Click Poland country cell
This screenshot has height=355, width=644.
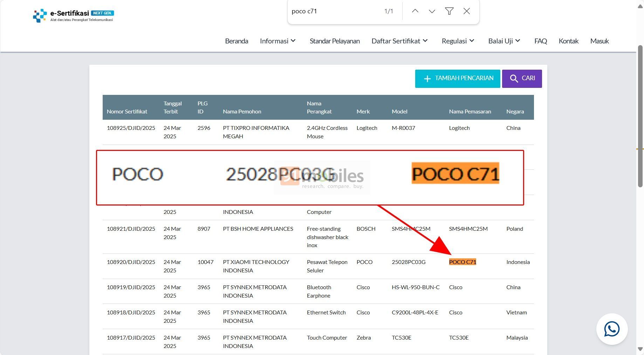[514, 229]
